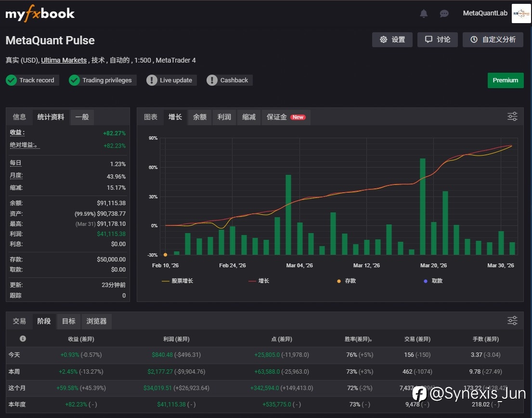Click the Premium button

tap(506, 80)
